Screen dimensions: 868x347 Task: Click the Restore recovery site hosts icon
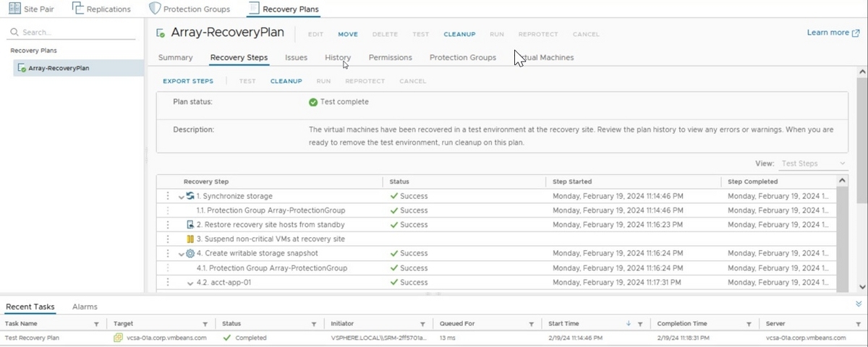(190, 225)
